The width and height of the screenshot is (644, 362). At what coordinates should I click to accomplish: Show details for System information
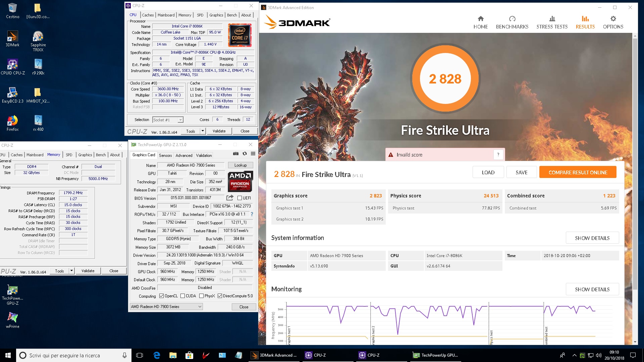(592, 238)
